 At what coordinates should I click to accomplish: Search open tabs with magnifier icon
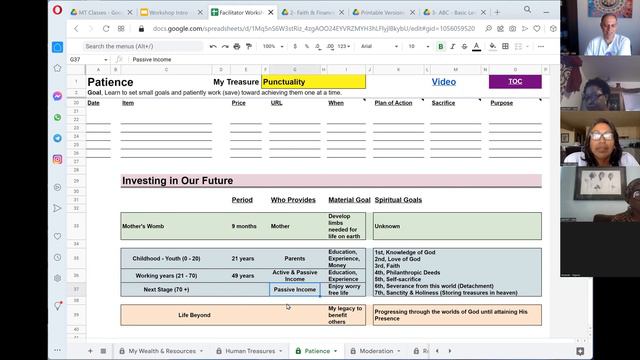click(x=527, y=9)
